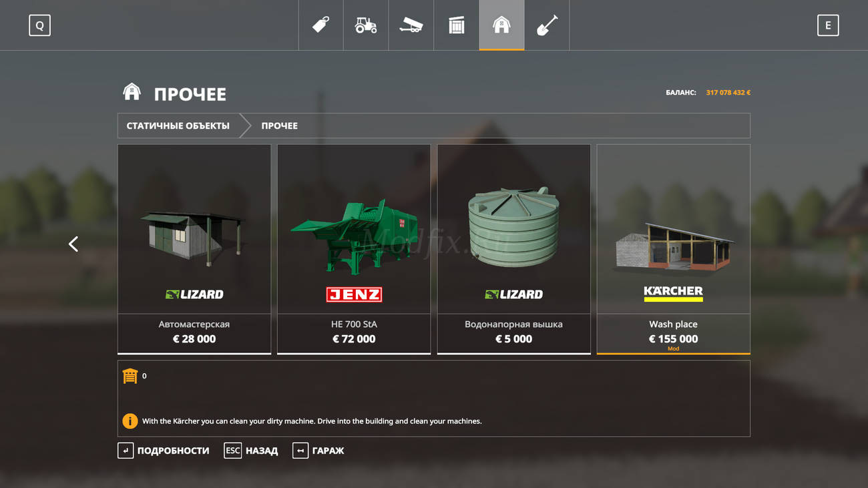Image resolution: width=868 pixels, height=488 pixels.
Task: Open the Гараж garage button
Action: click(x=318, y=451)
